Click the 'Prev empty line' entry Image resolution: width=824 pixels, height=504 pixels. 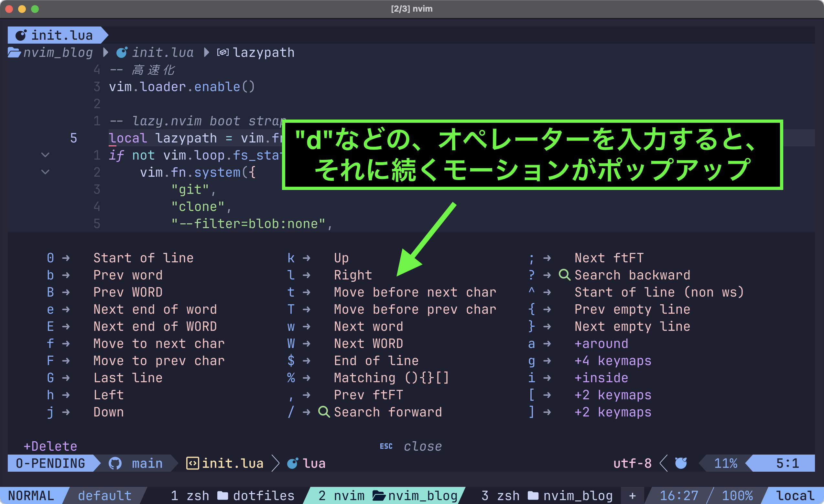click(632, 309)
